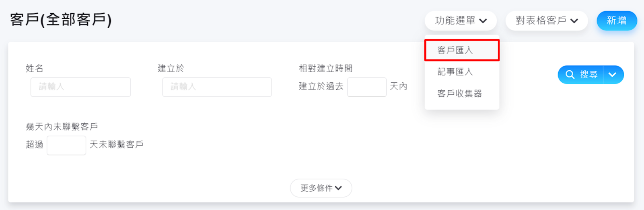The height and width of the screenshot is (210, 644).
Task: Focus the 建立於過去 days input box
Action: [x=367, y=87]
